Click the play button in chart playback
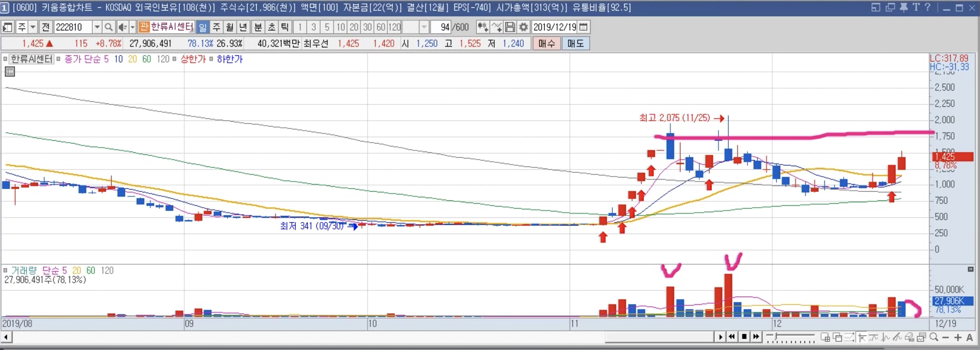This screenshot has height=350, width=980. point(720,337)
